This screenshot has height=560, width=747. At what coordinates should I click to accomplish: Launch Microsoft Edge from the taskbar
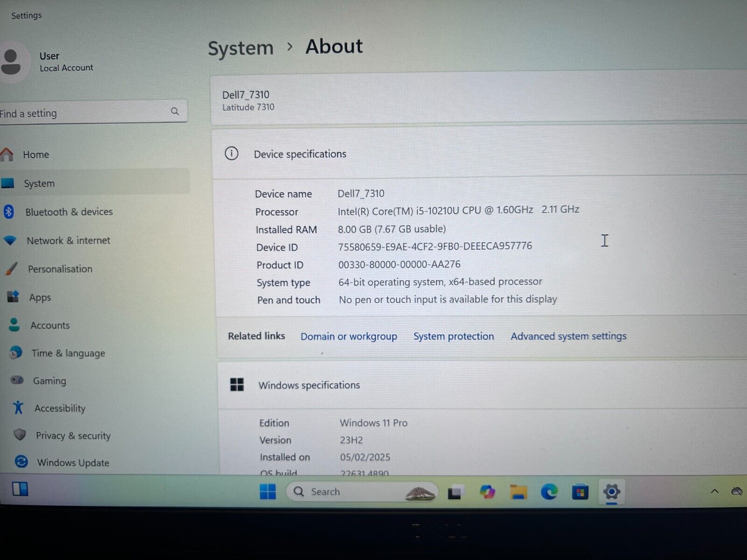pos(549,492)
